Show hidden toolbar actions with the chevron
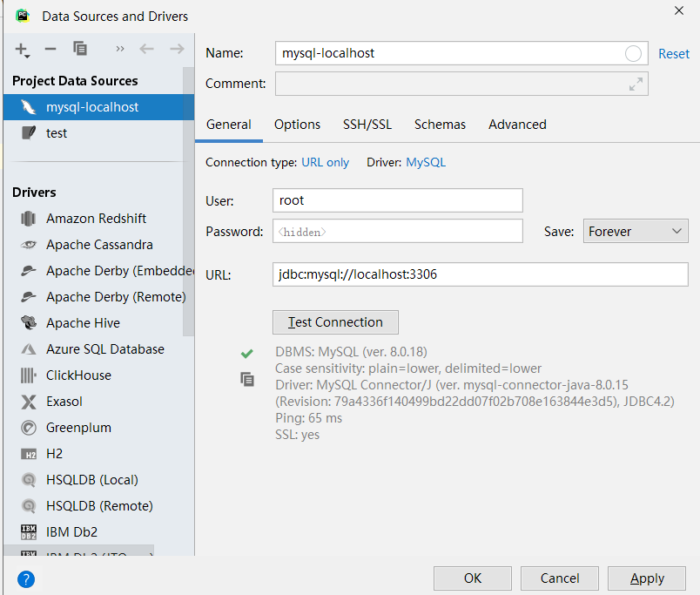The height and width of the screenshot is (595, 700). click(119, 50)
